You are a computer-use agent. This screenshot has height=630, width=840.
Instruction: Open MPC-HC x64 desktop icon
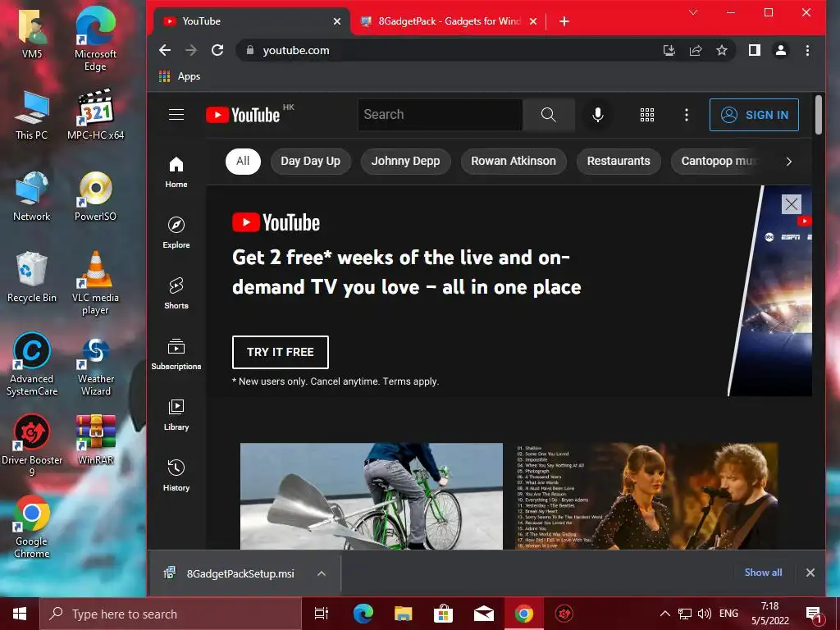(95, 115)
